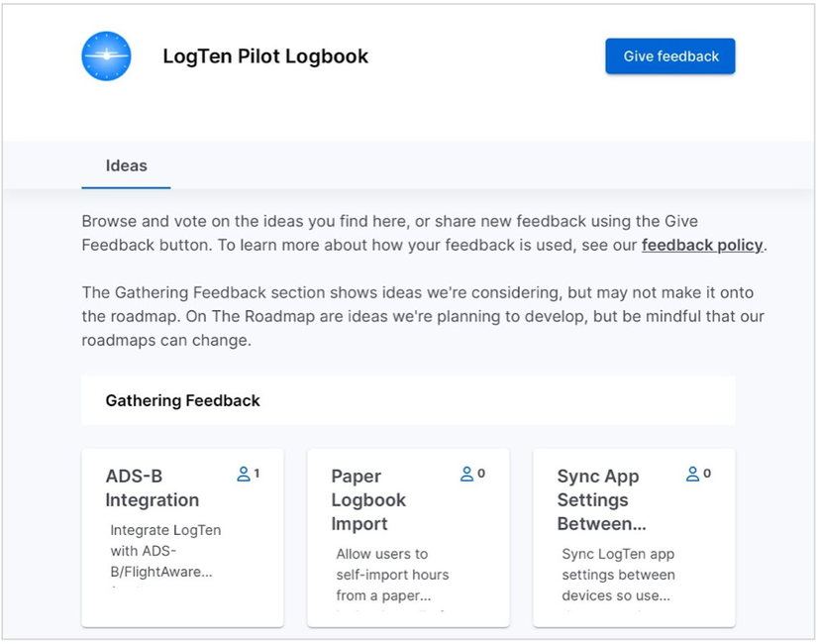820x644 pixels.
Task: Click the voter icon on Paper Logbook Import
Action: click(x=467, y=475)
